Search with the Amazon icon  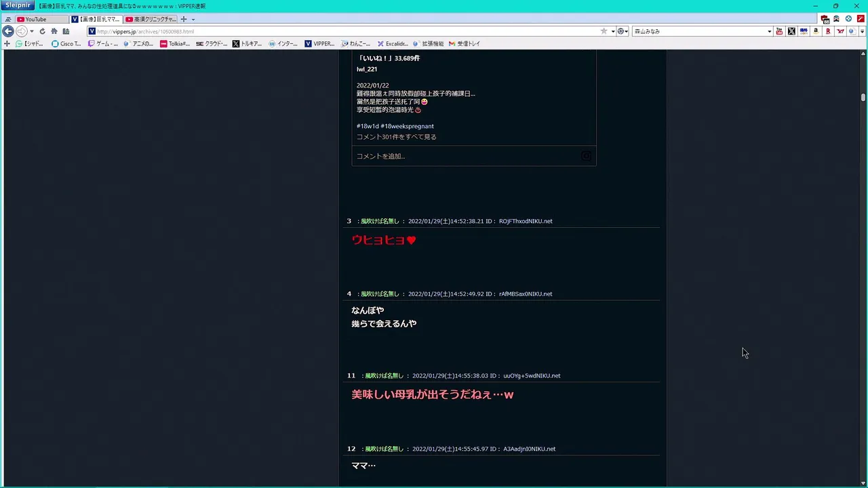point(816,31)
